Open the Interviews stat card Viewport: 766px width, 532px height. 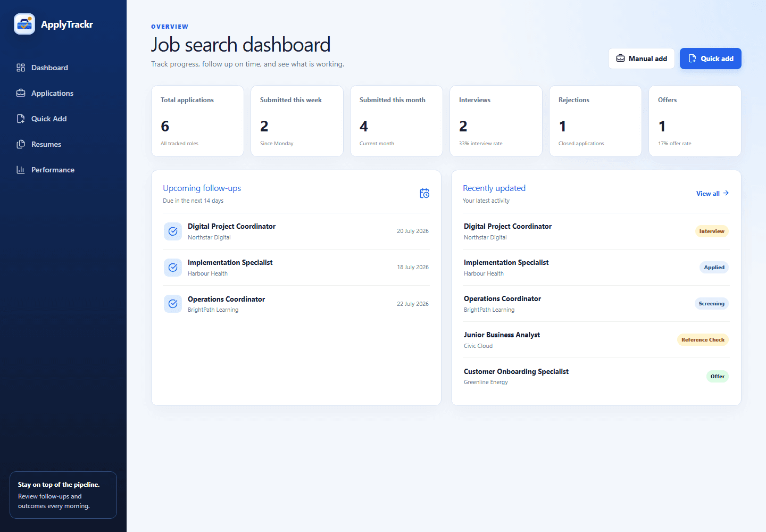coord(496,121)
